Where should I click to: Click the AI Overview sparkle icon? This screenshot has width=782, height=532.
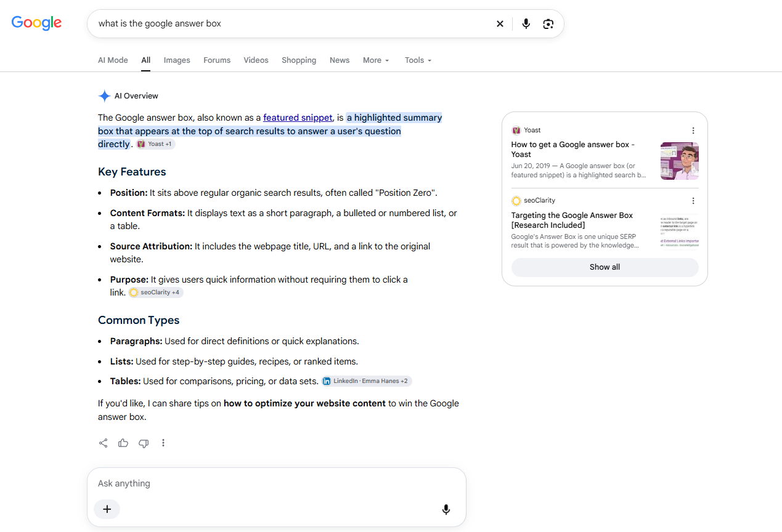tap(104, 96)
